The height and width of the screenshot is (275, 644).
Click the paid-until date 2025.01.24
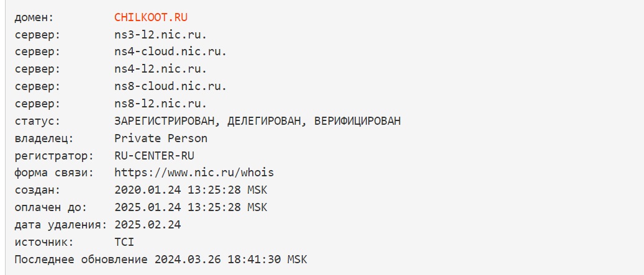[147, 207]
